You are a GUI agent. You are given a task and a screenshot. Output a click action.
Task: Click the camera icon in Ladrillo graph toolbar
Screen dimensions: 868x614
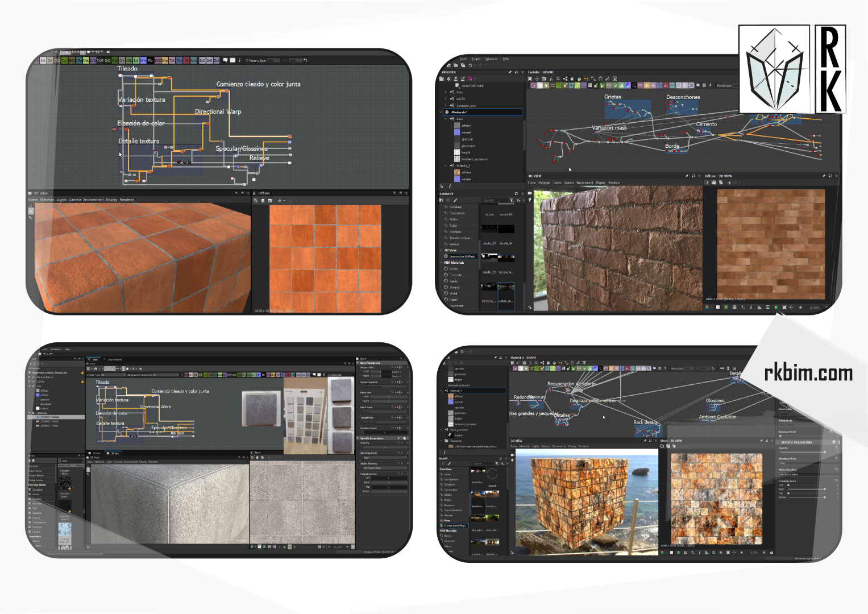[544, 79]
